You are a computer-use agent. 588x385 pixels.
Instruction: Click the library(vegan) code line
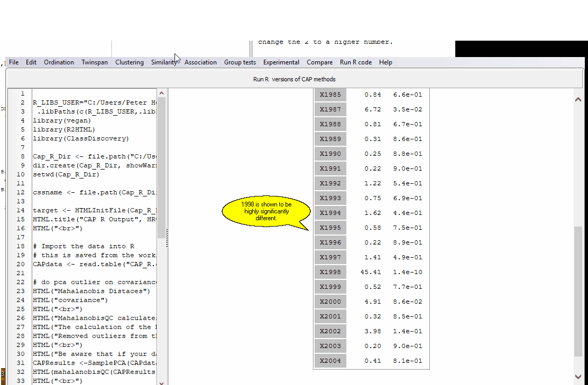62,120
